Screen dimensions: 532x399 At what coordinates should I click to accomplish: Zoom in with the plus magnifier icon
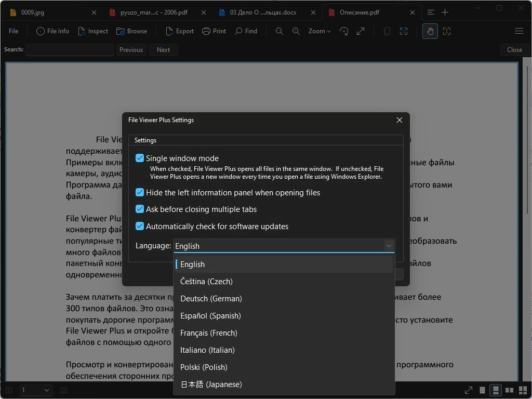tap(296, 31)
